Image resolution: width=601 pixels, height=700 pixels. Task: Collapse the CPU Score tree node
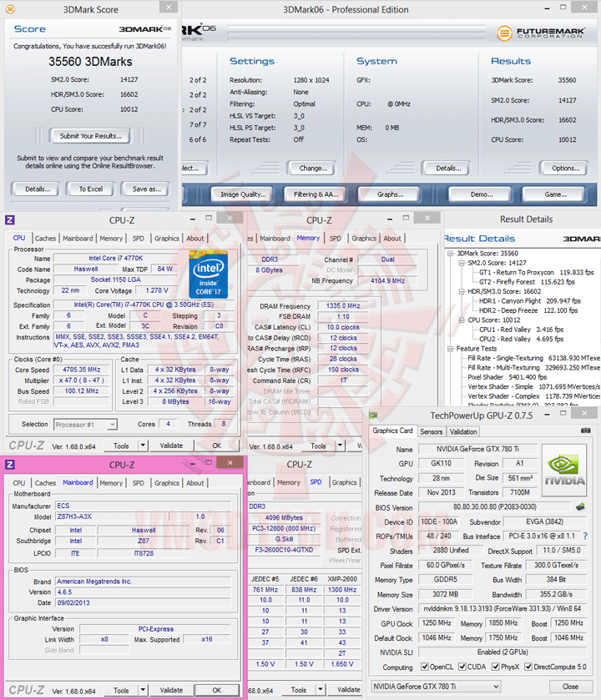(x=462, y=320)
